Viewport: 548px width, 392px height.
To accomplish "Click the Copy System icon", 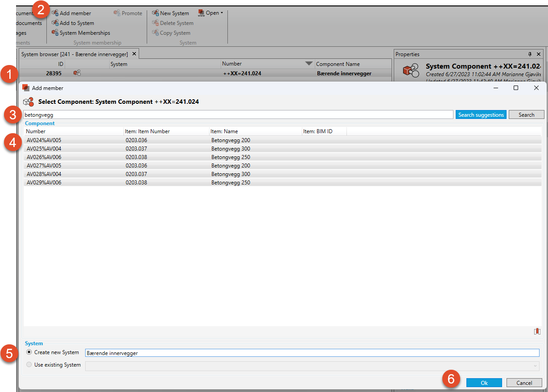I will 156,33.
